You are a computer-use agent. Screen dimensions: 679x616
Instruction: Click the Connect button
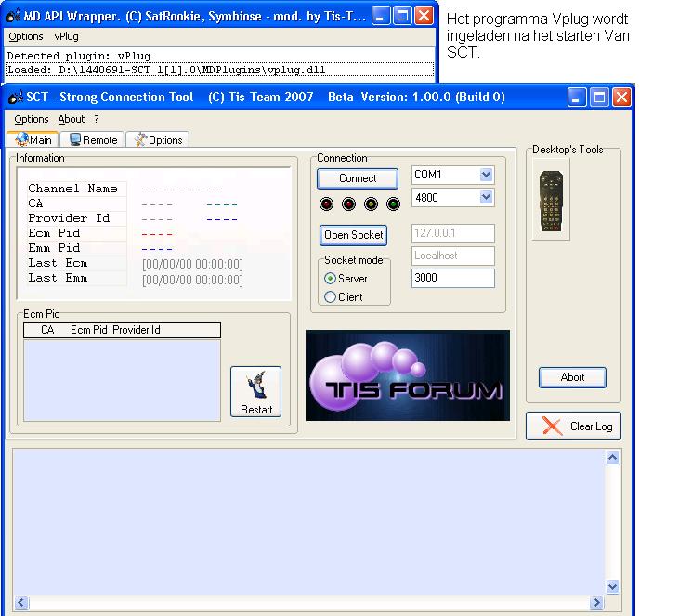point(358,178)
